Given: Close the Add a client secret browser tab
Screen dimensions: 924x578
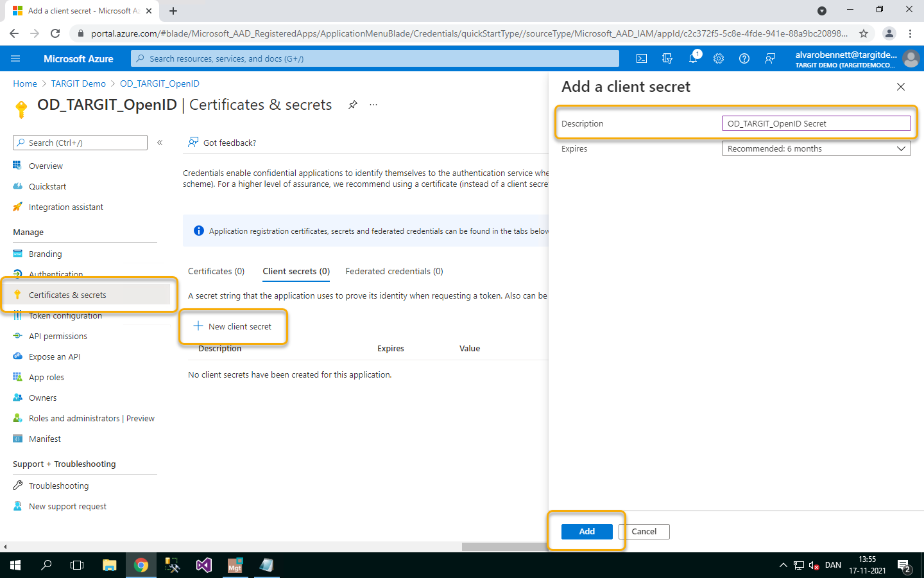Looking at the screenshot, I should 149,11.
